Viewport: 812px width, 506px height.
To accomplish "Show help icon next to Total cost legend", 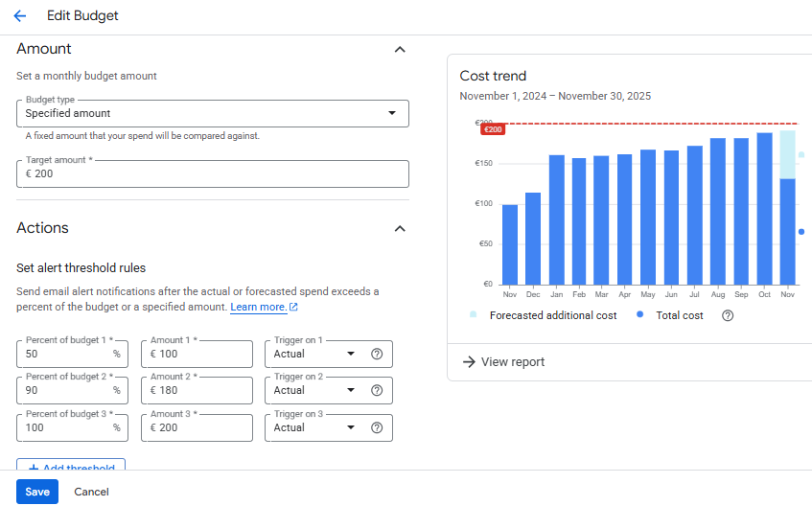I will (728, 316).
